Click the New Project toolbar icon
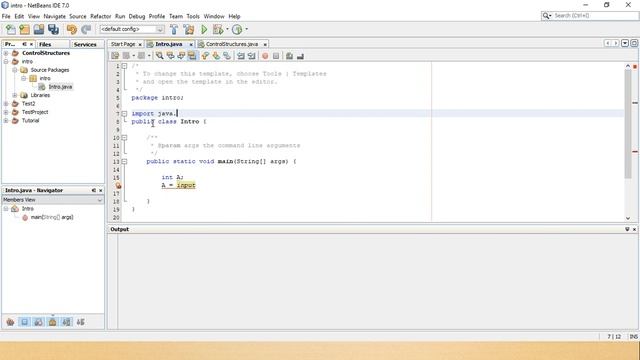 point(24,29)
